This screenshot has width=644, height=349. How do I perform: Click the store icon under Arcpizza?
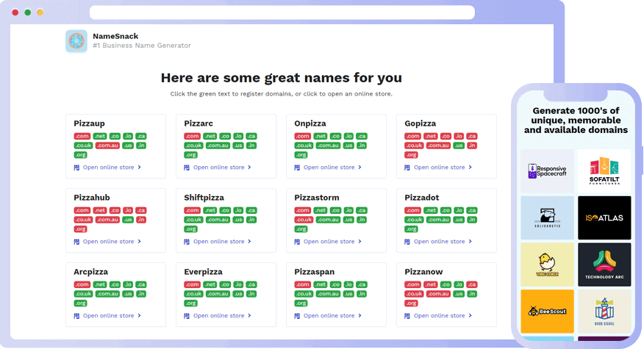pyautogui.click(x=76, y=316)
